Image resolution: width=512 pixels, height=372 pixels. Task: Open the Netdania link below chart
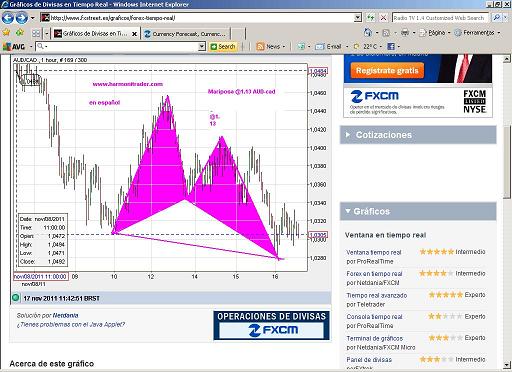pos(65,315)
